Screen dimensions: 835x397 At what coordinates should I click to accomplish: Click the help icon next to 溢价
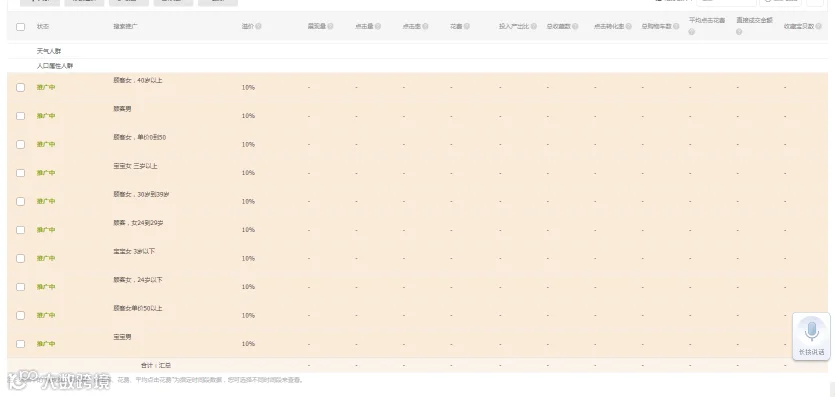[x=258, y=26]
